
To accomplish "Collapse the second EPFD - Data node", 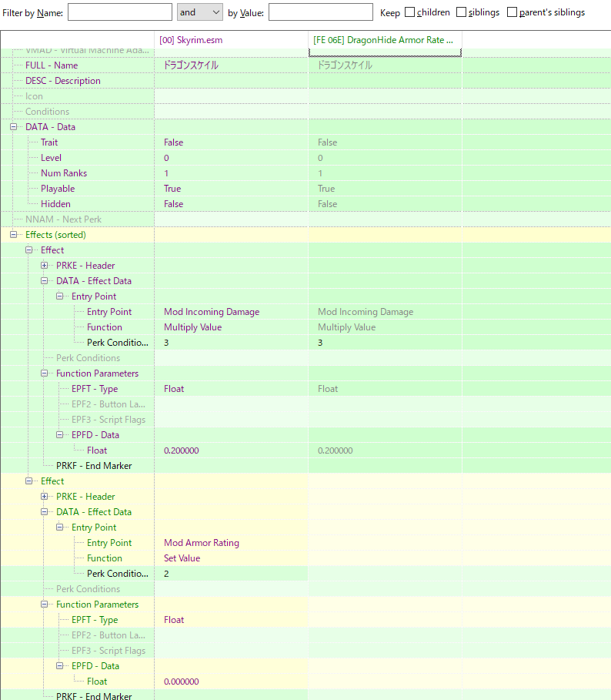I will tap(60, 666).
